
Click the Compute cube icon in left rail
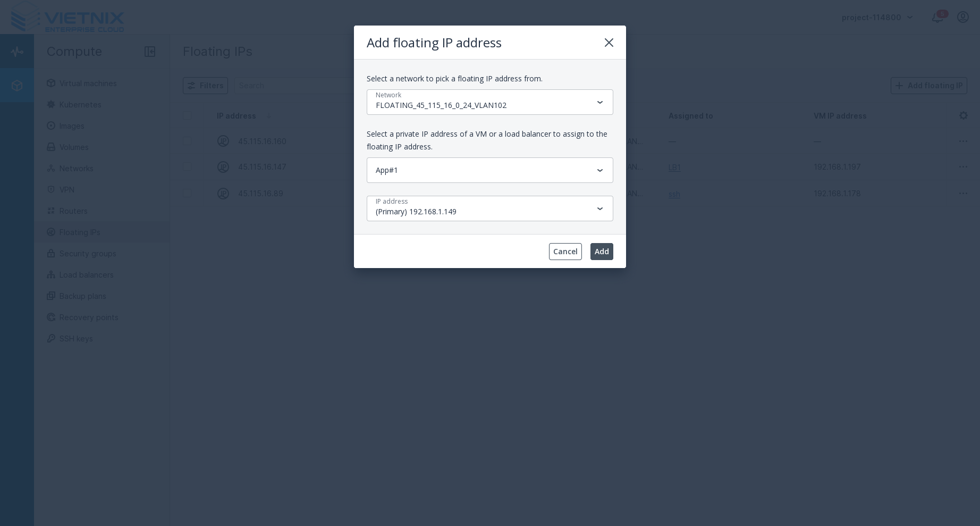point(17,85)
